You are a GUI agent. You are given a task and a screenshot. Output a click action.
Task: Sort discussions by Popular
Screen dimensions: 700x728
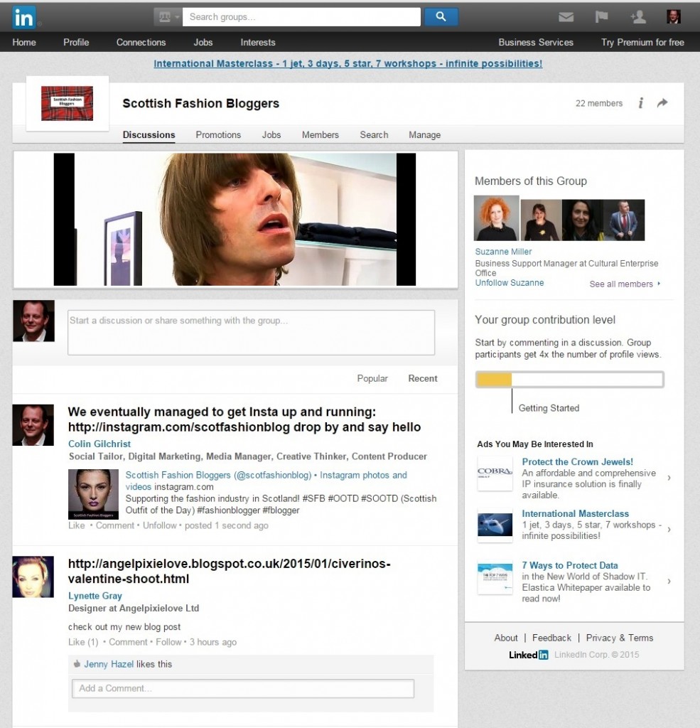(372, 378)
